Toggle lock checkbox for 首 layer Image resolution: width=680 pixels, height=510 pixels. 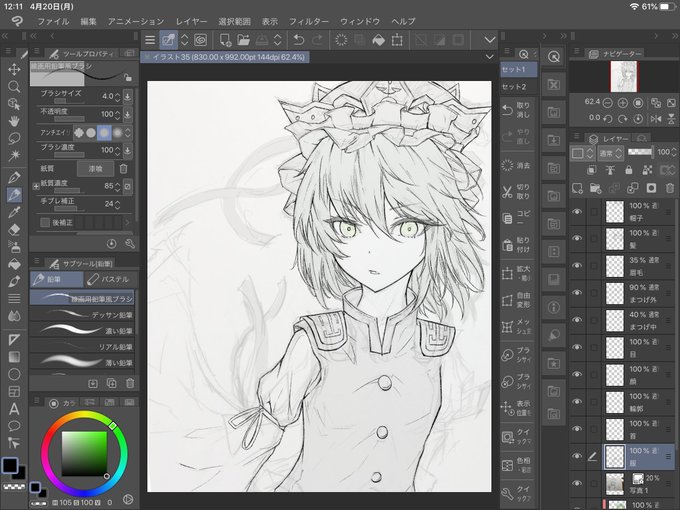(593, 429)
